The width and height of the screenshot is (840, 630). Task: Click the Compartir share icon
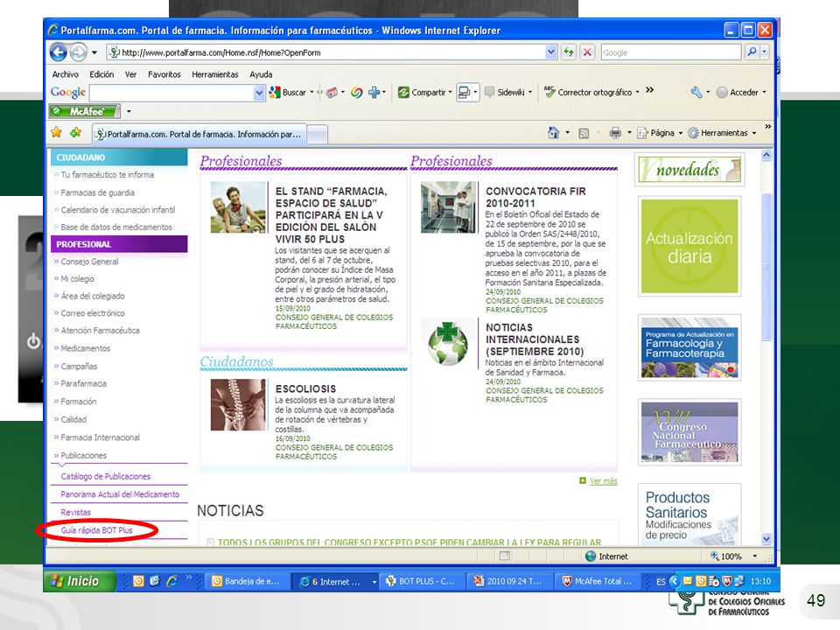point(403,92)
